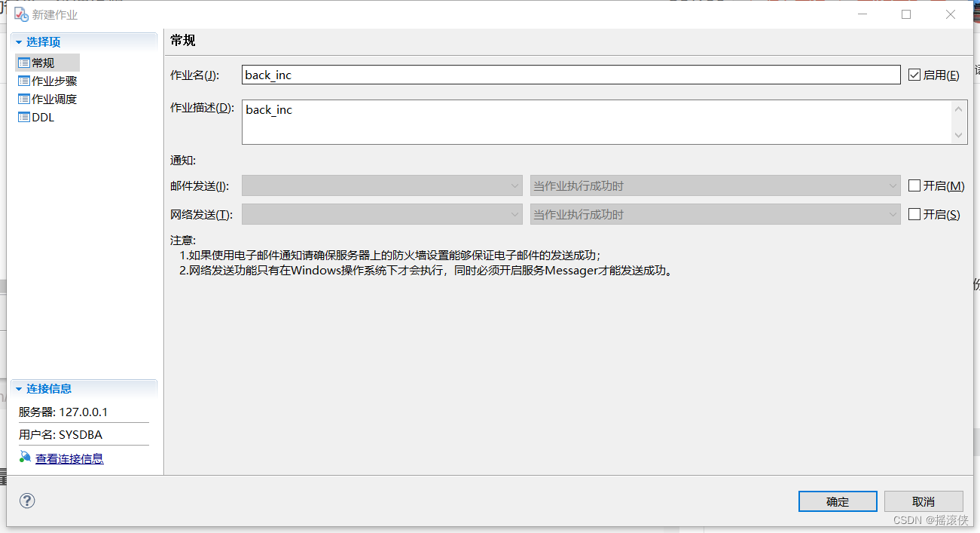Click the help question mark icon
Viewport: 980px width, 533px height.
tap(27, 501)
